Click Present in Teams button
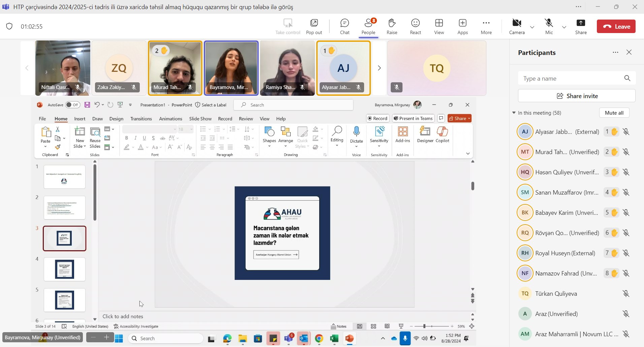Viewport: 644px width, 347px height. (413, 118)
